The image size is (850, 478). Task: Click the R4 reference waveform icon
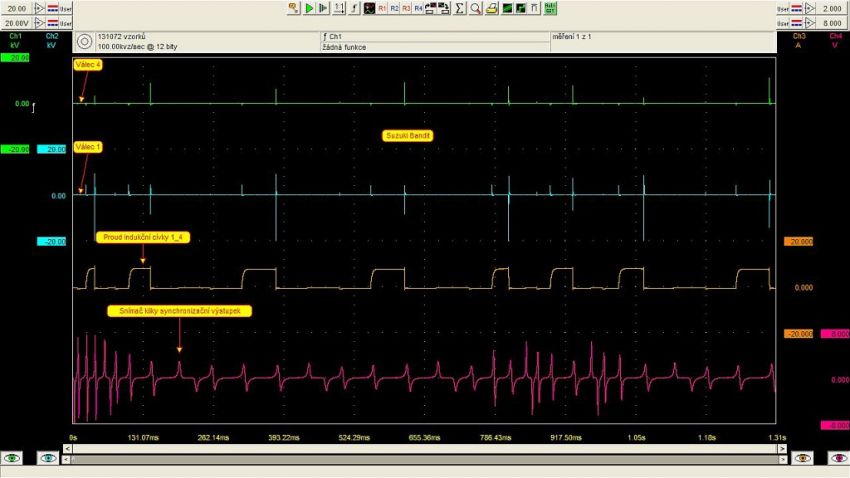click(418, 8)
